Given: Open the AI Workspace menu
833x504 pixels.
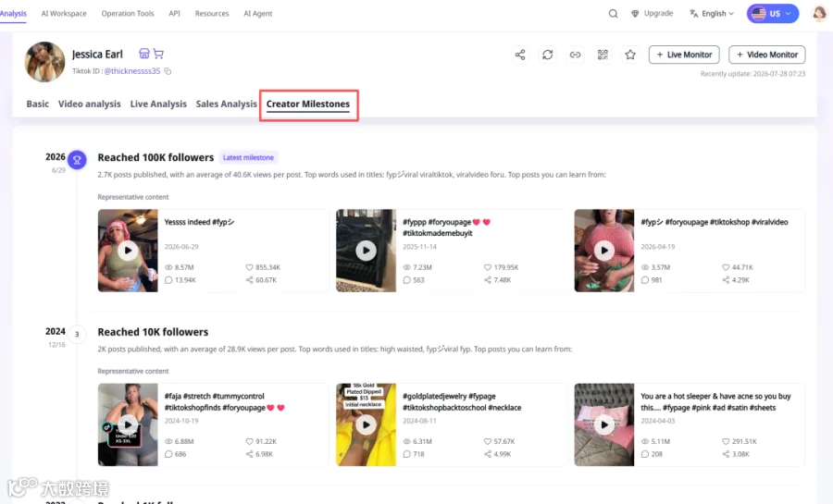Looking at the screenshot, I should point(64,13).
